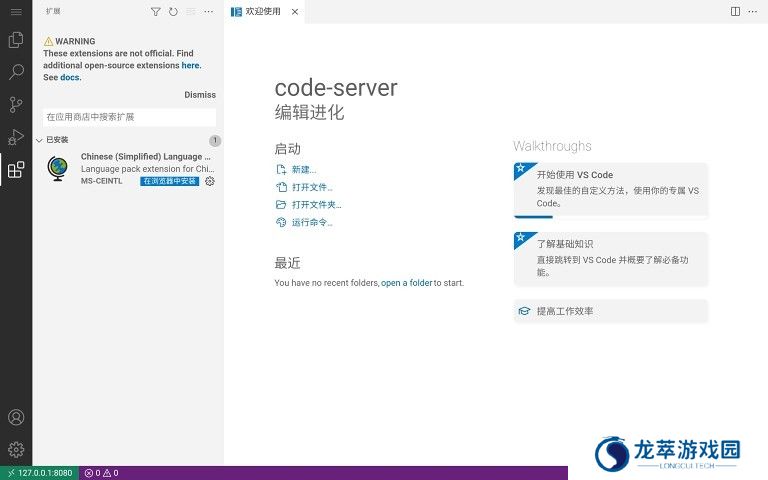Clear extensions search results icon

191,12
